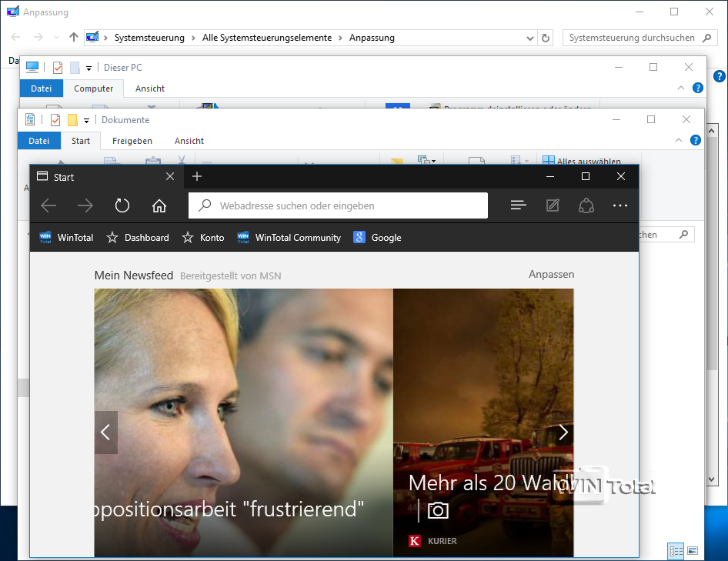Screen dimensions: 728x561
Task: Expand quick access dropdown in Dieser PC
Action: tap(88, 68)
